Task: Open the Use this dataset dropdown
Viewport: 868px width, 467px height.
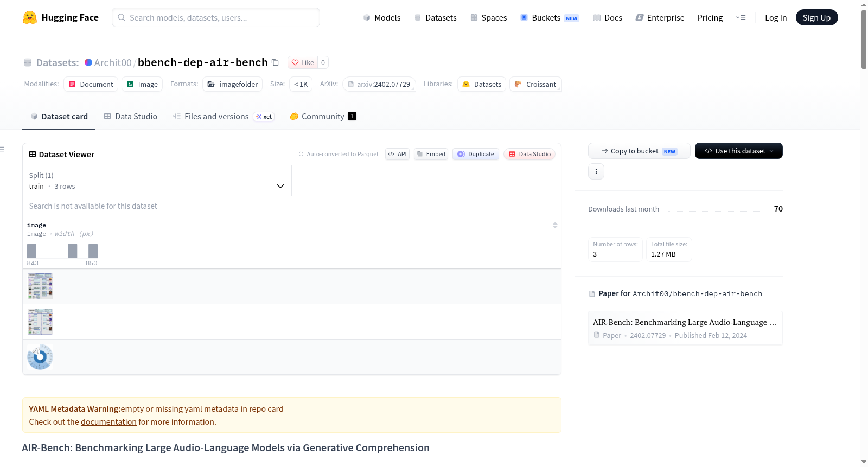Action: [739, 151]
